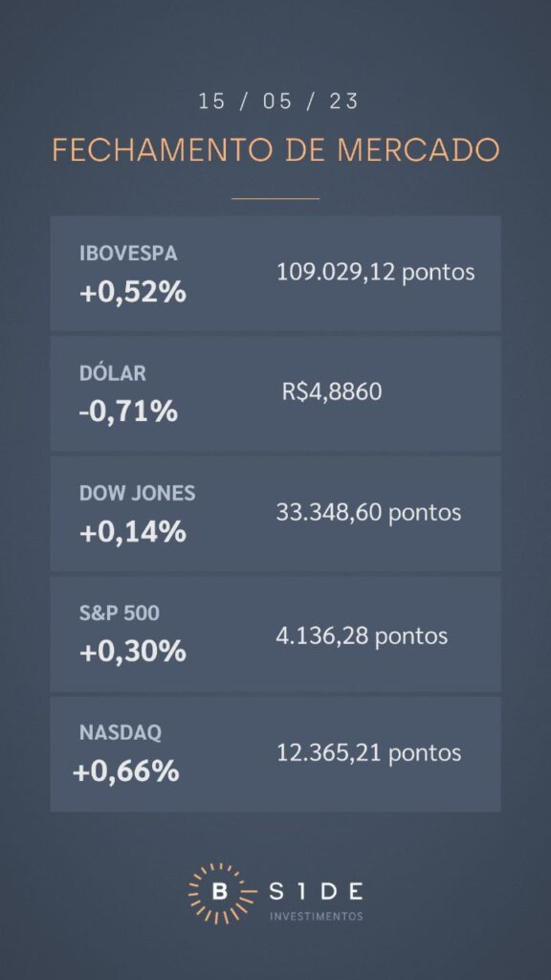Click the R$4,8860 exchange rate

pos(332,392)
